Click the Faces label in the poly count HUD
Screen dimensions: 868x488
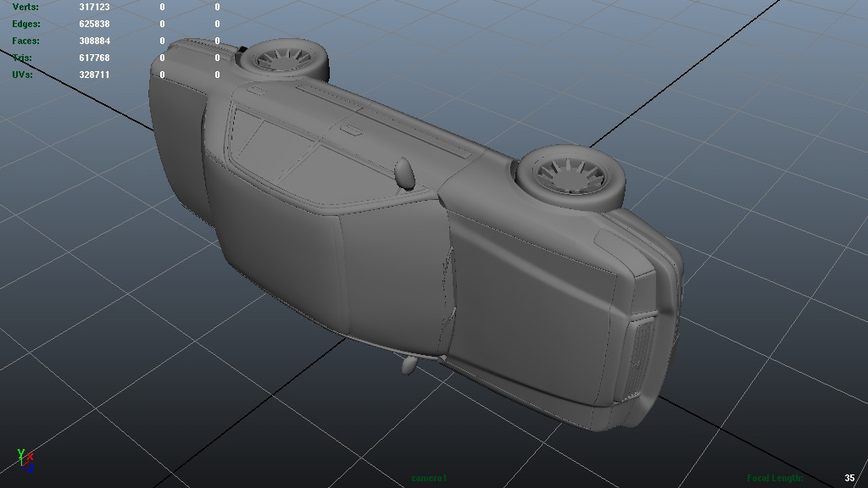26,41
